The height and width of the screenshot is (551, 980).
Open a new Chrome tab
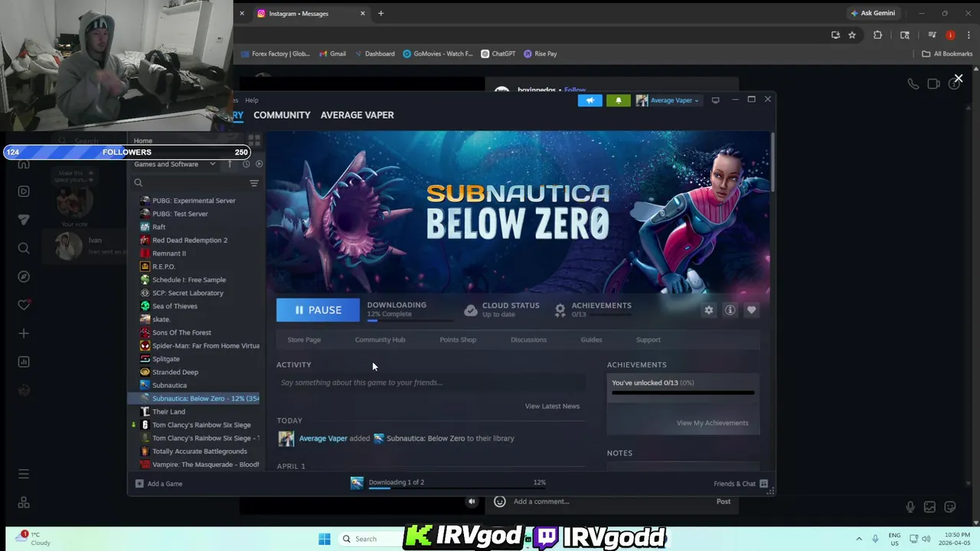[381, 13]
